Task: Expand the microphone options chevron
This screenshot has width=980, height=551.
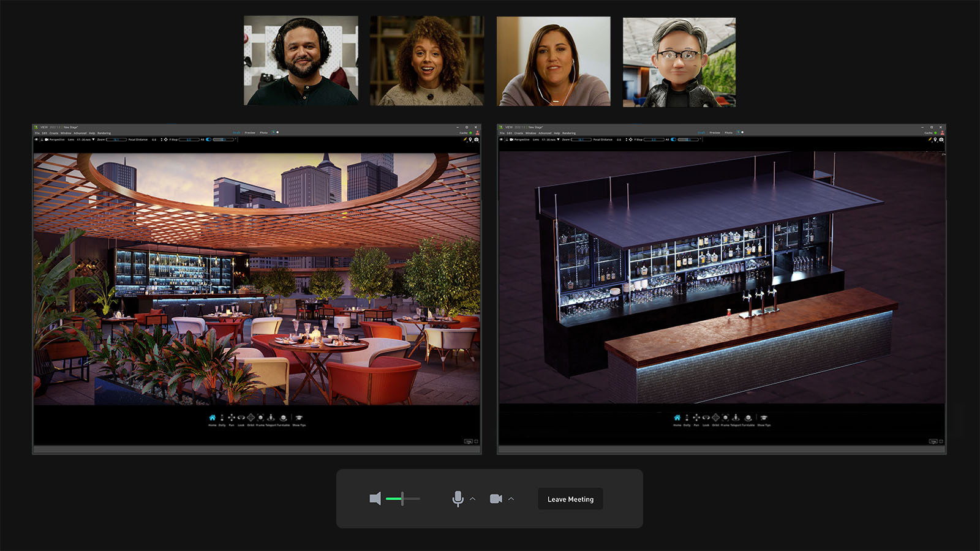Action: pos(472,499)
